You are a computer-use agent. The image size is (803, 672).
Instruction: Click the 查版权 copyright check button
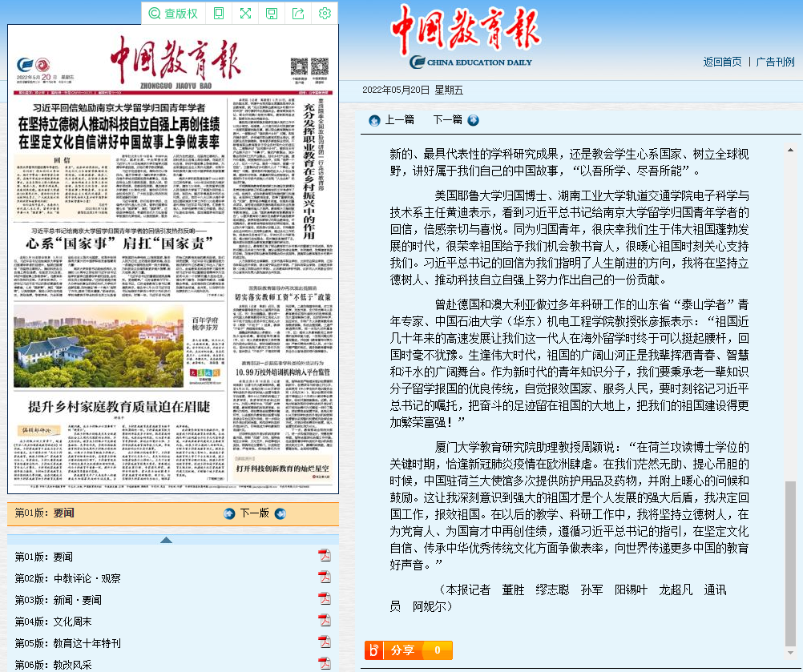pyautogui.click(x=173, y=13)
